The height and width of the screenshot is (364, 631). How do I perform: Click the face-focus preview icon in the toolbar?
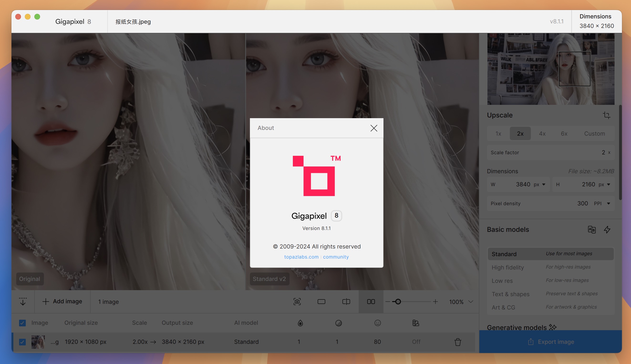tap(297, 302)
